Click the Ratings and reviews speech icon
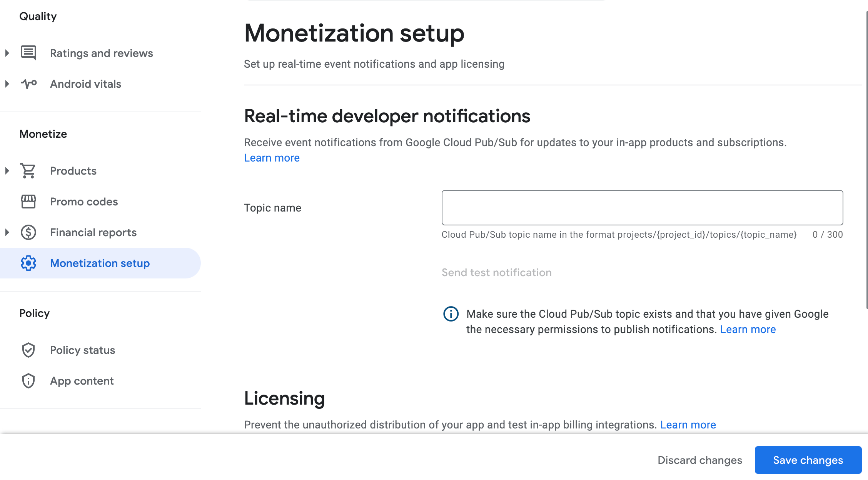Viewport: 868px width, 480px height. coord(28,53)
